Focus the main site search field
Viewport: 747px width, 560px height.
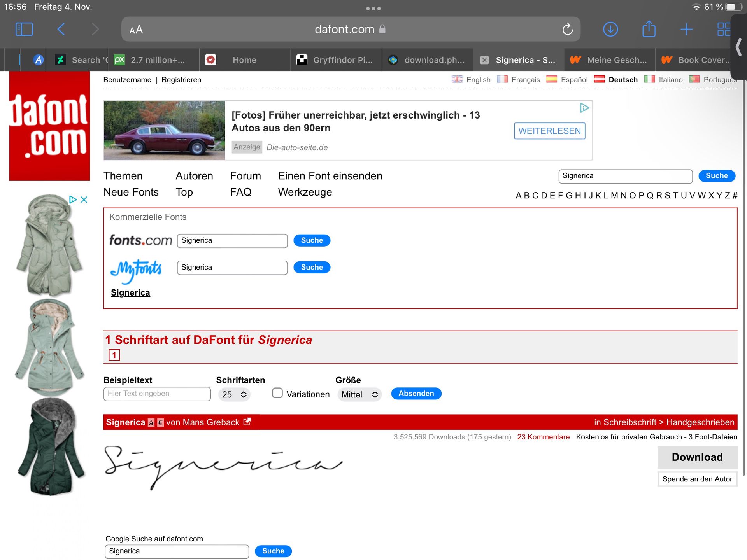tap(625, 176)
